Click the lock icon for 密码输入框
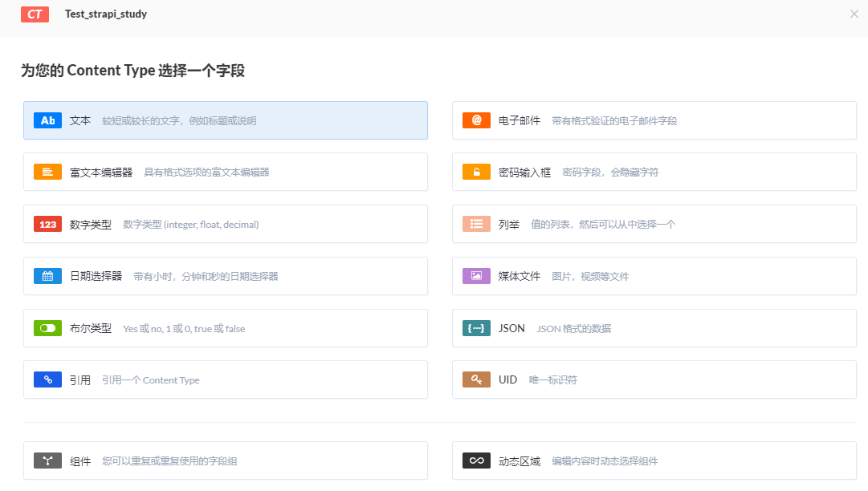 tap(476, 172)
